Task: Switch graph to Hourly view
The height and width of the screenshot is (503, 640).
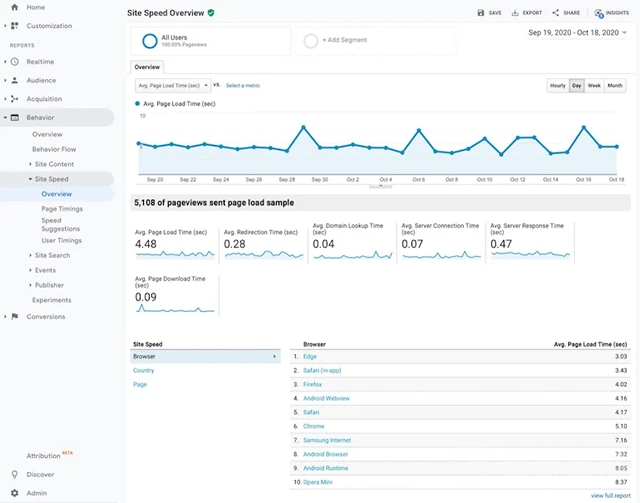Action: click(x=557, y=86)
